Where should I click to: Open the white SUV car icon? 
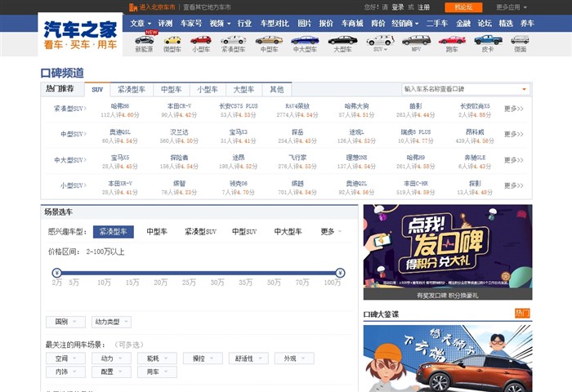[x=380, y=40]
